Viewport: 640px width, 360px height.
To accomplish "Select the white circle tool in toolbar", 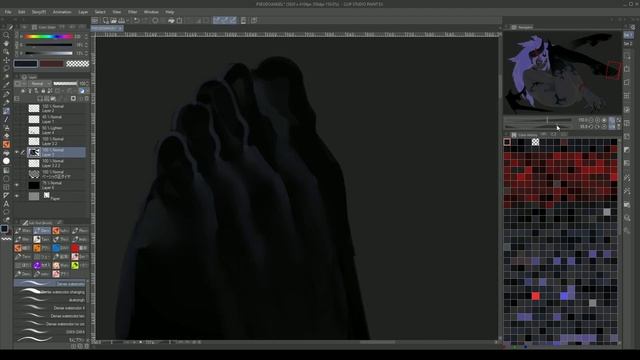I will 6,161.
